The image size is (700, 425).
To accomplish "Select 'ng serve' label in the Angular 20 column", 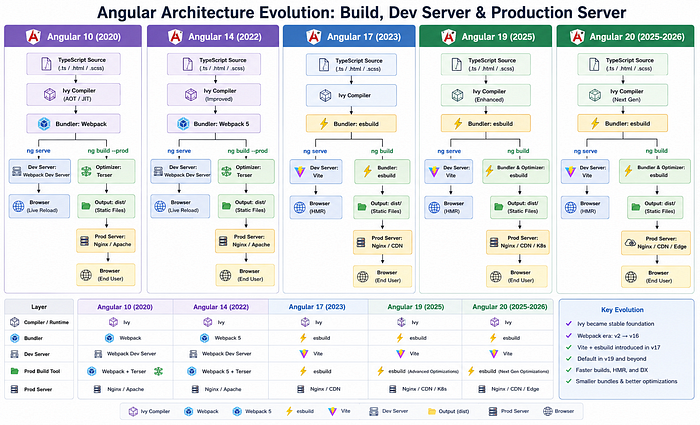I will 585,151.
